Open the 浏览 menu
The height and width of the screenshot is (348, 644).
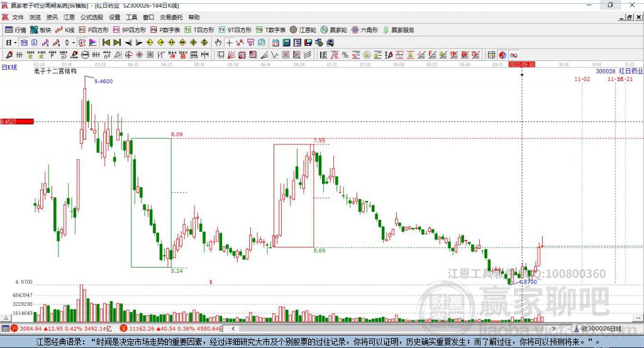click(x=35, y=17)
